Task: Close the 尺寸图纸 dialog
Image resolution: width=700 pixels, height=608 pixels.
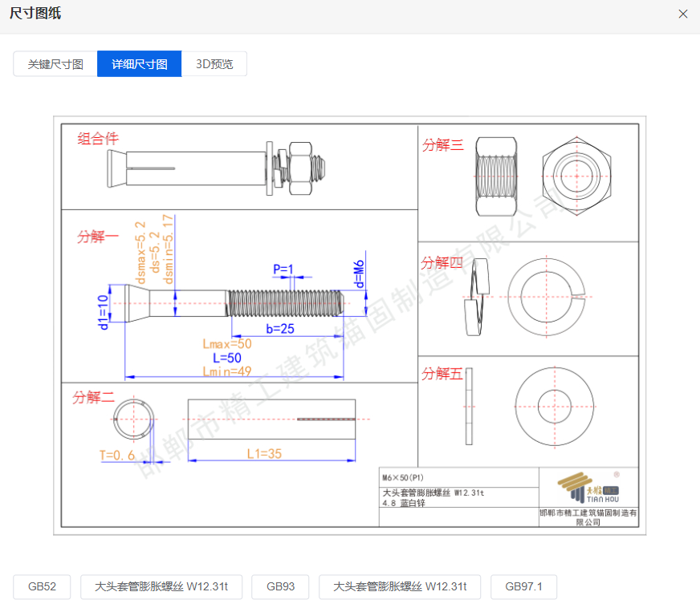Action: (683, 14)
